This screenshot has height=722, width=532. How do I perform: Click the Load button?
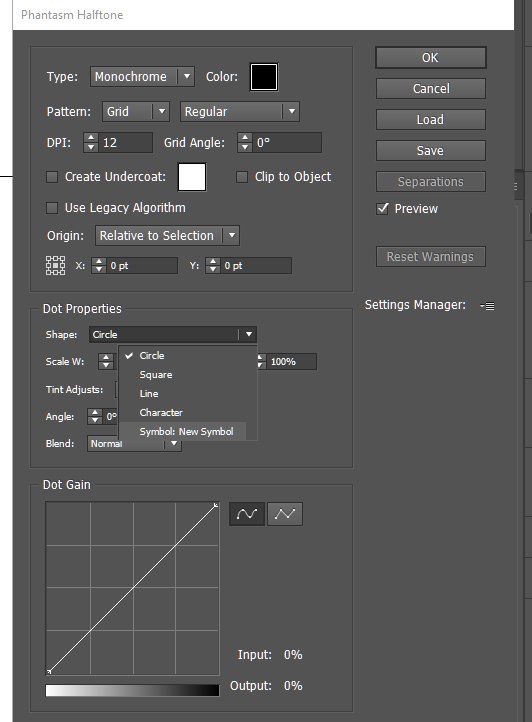tap(431, 120)
